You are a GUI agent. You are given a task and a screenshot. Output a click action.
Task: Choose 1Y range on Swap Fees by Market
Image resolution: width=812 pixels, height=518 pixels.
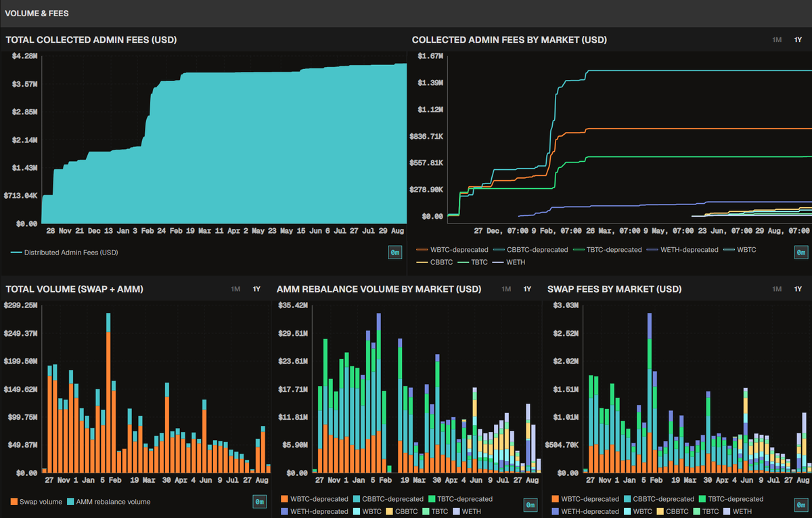click(798, 289)
